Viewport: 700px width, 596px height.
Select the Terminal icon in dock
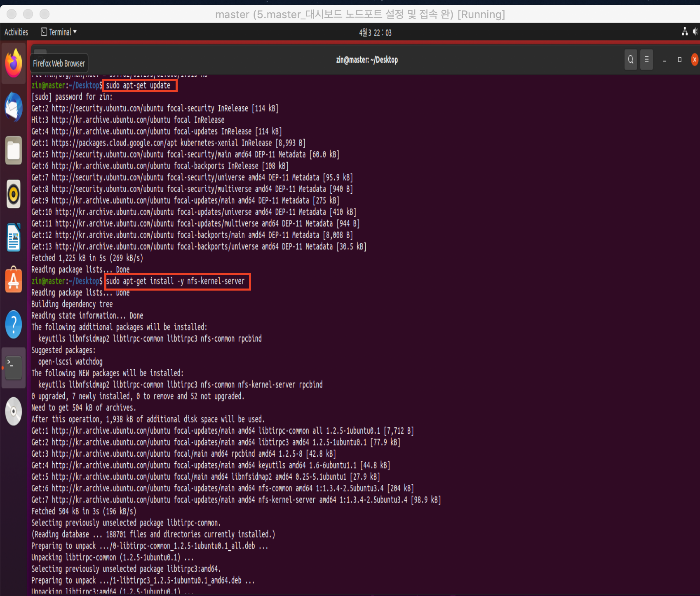pos(14,368)
